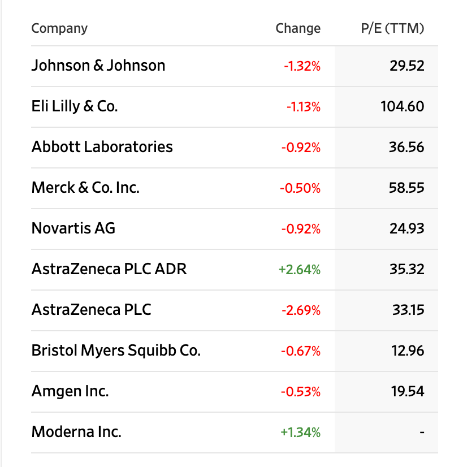Click Amgen's 19.54 P/E value
Screen dimensions: 476x467
click(x=407, y=391)
